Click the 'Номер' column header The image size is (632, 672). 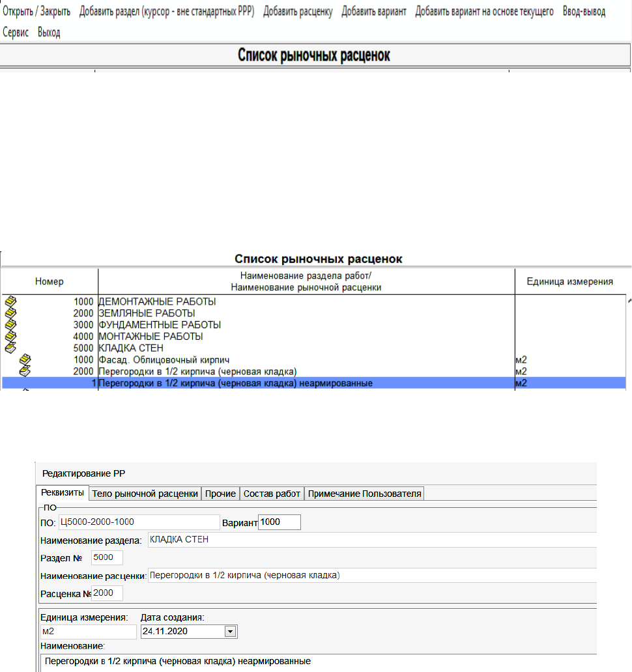pos(50,281)
